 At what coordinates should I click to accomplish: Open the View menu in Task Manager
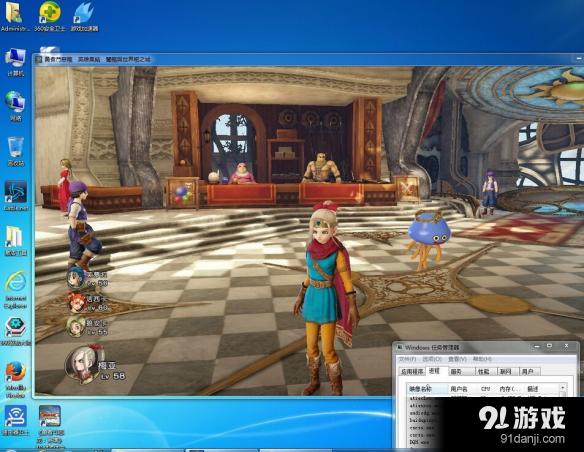tap(457, 359)
